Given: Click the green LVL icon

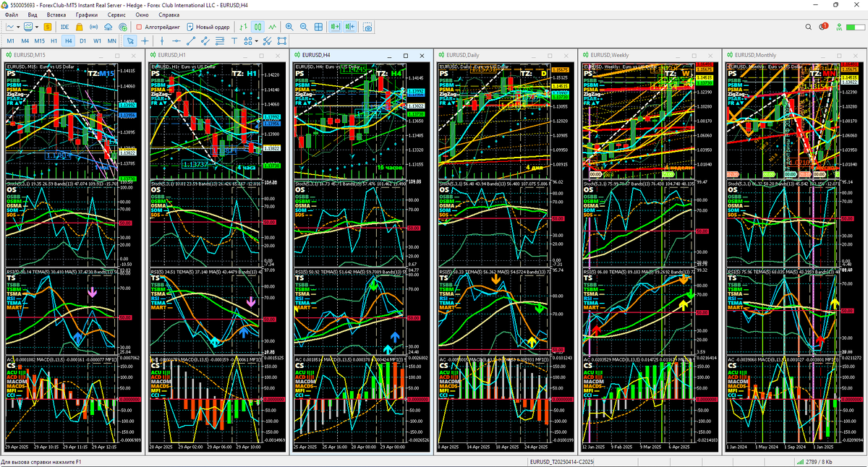Looking at the screenshot, I should pyautogui.click(x=839, y=27).
